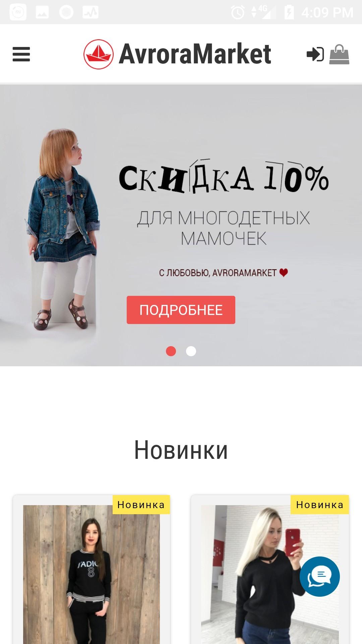
Task: Tap the login arrow icon
Action: pos(315,54)
